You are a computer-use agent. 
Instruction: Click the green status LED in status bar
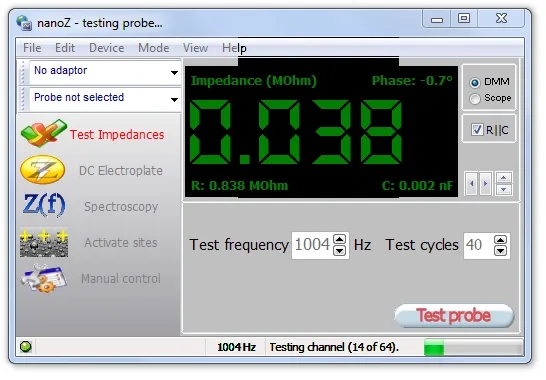pyautogui.click(x=26, y=347)
